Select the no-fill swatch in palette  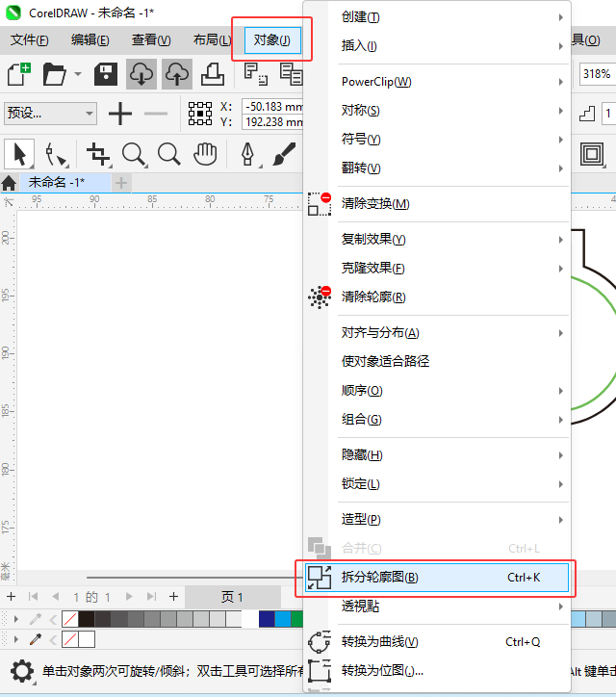(69, 619)
